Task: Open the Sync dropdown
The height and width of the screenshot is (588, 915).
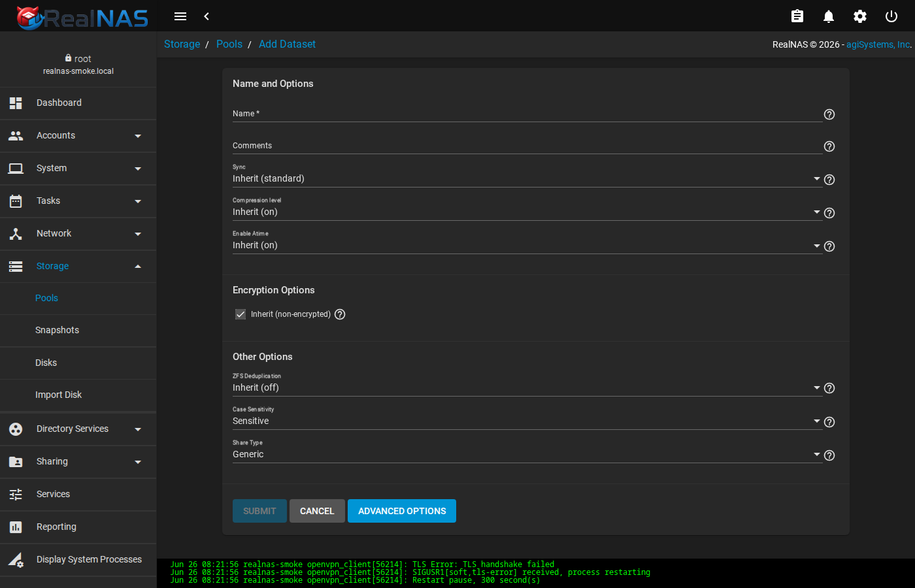Action: [527, 178]
